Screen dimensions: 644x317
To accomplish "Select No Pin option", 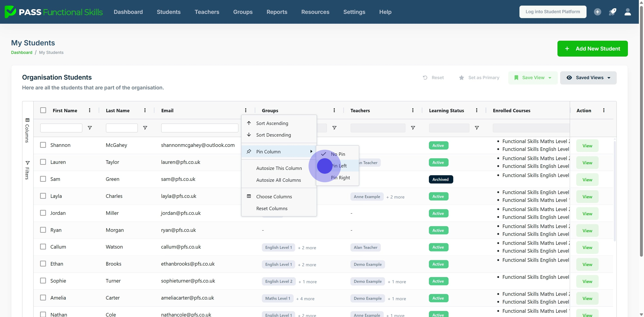I will point(337,154).
